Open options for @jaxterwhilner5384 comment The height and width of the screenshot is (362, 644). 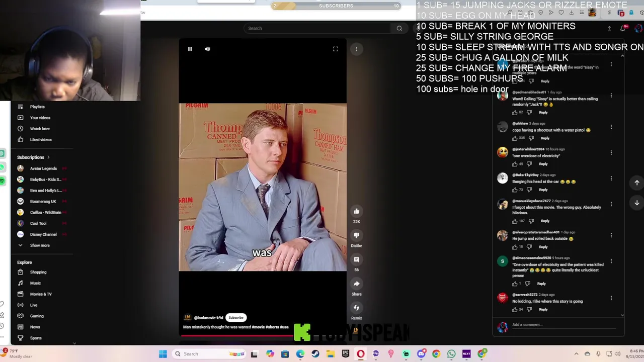(611, 152)
